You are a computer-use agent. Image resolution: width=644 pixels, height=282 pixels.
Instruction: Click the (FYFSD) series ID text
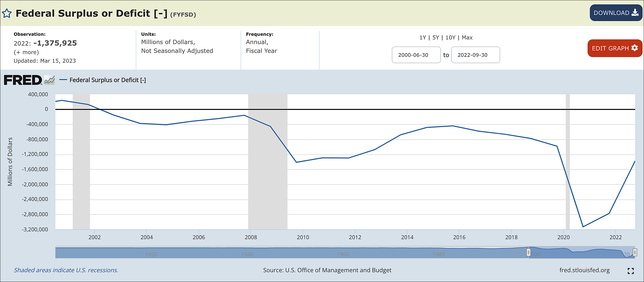[183, 15]
